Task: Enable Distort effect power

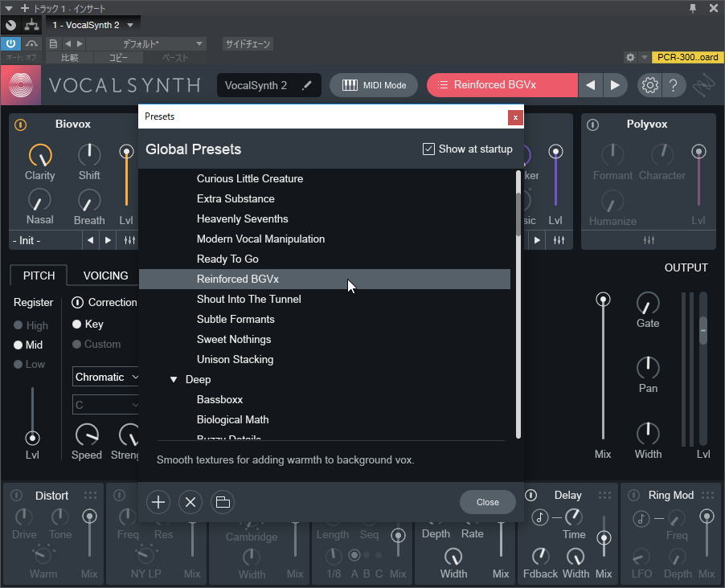Action: point(17,495)
